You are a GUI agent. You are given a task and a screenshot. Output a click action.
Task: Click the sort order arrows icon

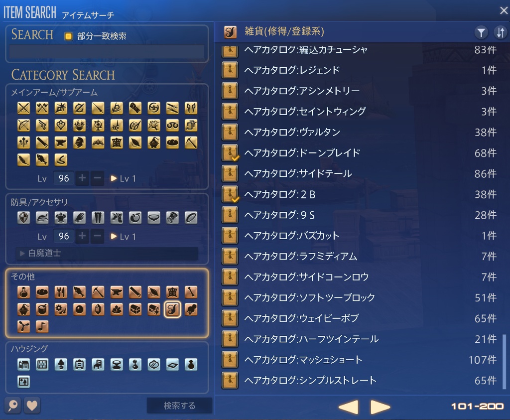500,32
